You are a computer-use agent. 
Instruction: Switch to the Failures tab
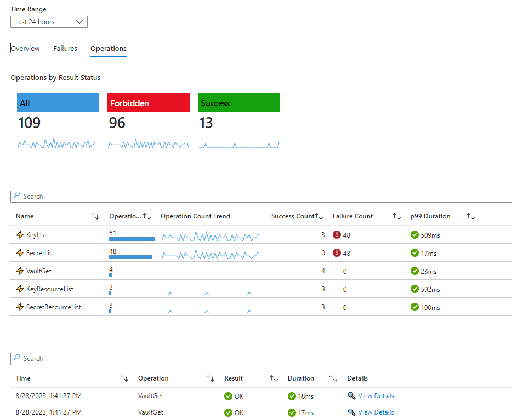pos(65,49)
